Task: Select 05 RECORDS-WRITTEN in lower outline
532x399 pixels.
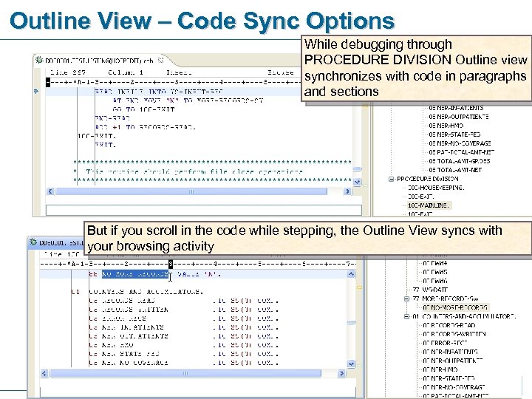Action: (x=454, y=334)
